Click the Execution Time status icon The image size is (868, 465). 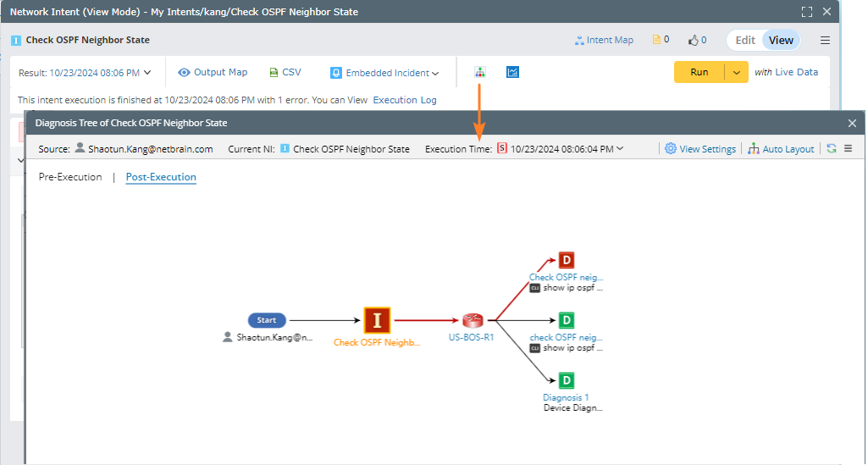tap(501, 148)
